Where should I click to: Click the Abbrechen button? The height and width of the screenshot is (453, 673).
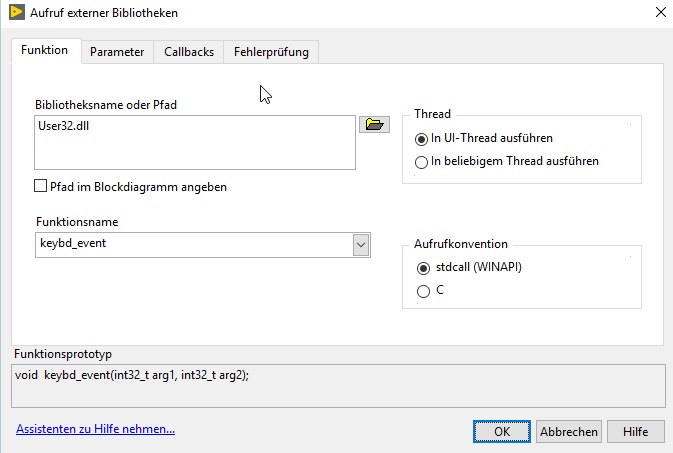tap(568, 432)
